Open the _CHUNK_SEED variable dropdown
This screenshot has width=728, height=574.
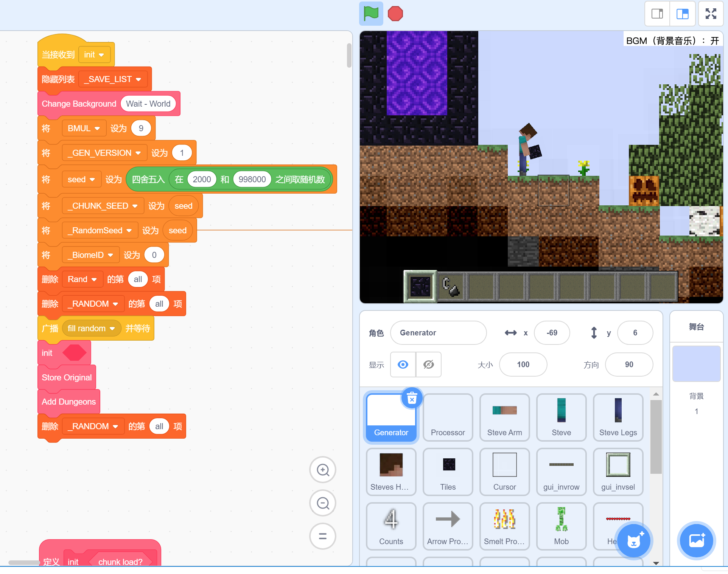coord(103,206)
